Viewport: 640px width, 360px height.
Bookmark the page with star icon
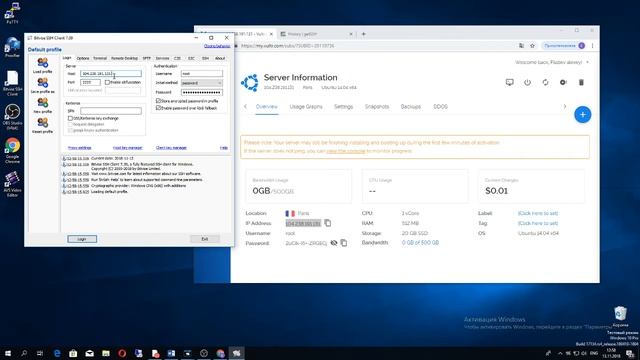pyautogui.click(x=532, y=46)
